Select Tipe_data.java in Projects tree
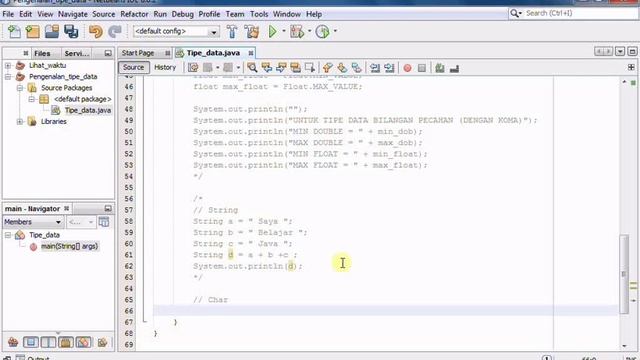Viewport: 640px width, 360px height. [88, 110]
